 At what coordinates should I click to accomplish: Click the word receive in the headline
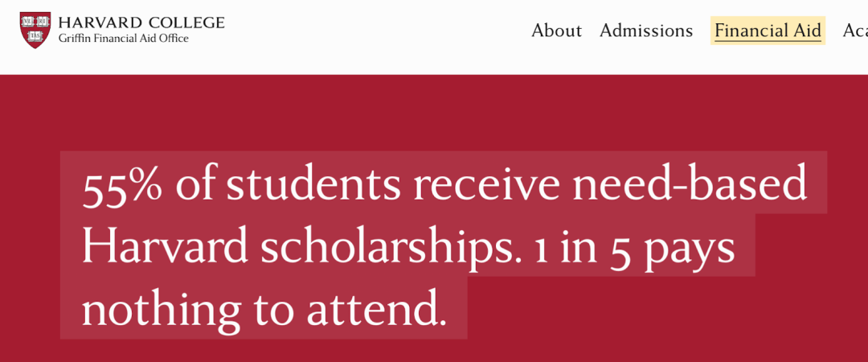[x=486, y=186]
